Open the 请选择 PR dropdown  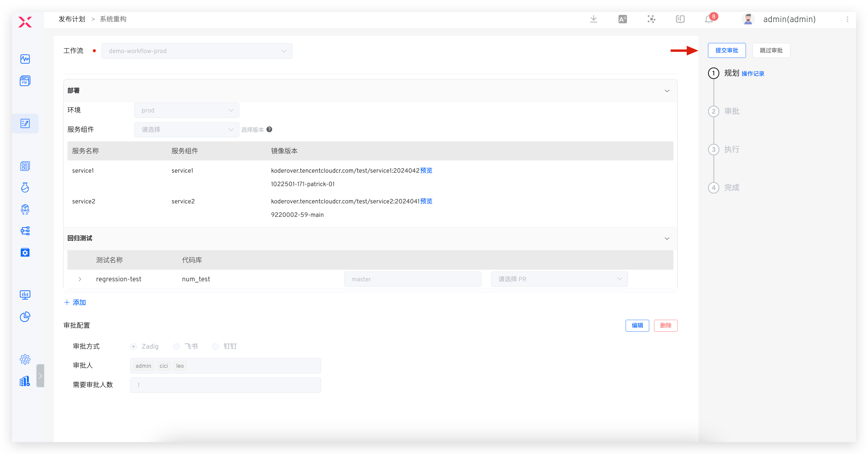tap(559, 279)
